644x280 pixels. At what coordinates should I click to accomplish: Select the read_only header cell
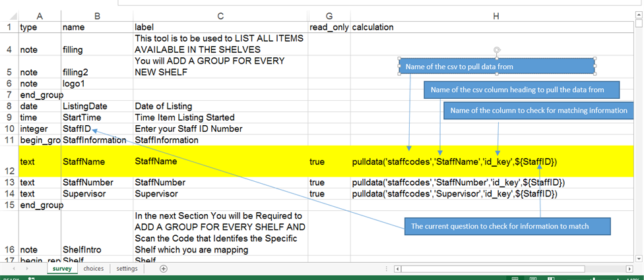329,28
